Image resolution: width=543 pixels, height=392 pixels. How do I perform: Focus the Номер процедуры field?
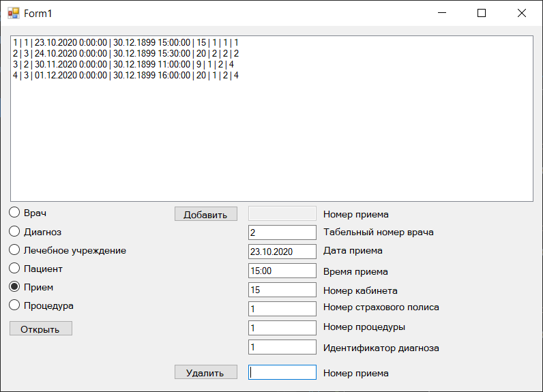point(282,328)
